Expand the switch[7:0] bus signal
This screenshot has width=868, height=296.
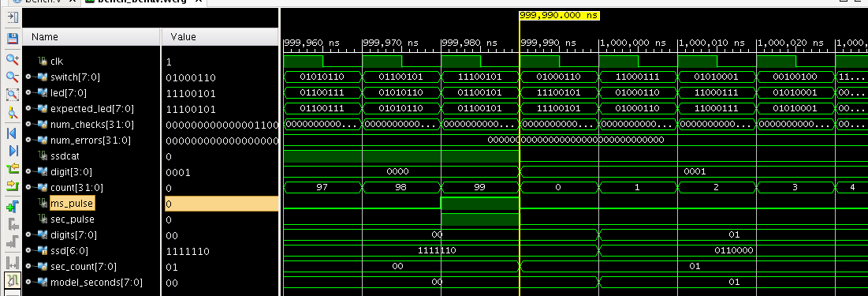tap(28, 77)
